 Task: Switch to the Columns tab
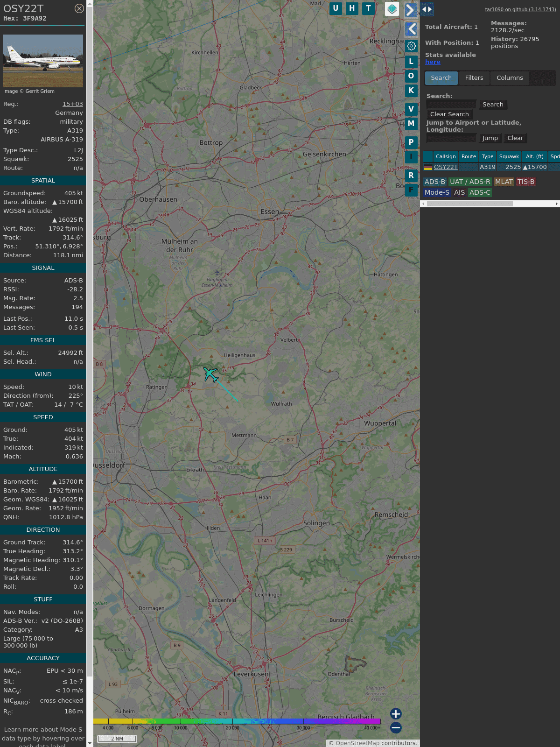(510, 78)
